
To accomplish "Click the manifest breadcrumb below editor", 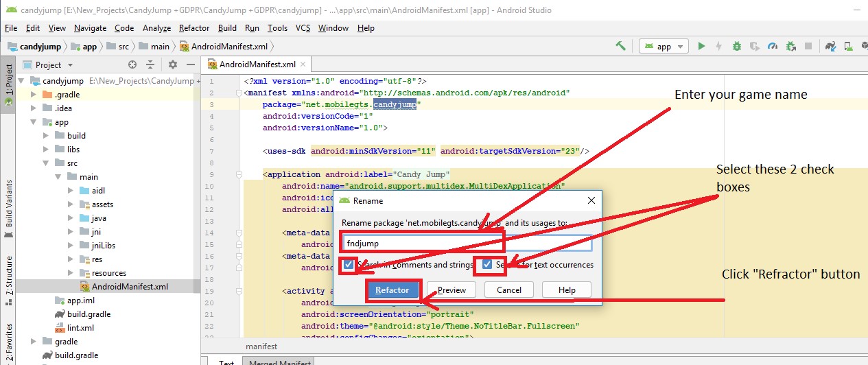I will (261, 346).
